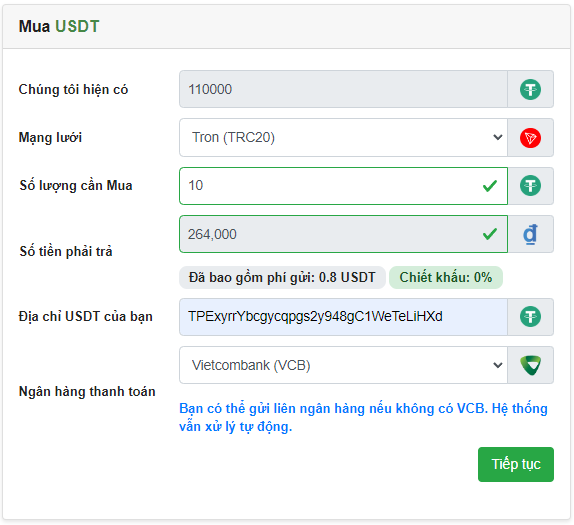Click the 110000 available balance field
The width and height of the screenshot is (574, 525).
[x=343, y=89]
